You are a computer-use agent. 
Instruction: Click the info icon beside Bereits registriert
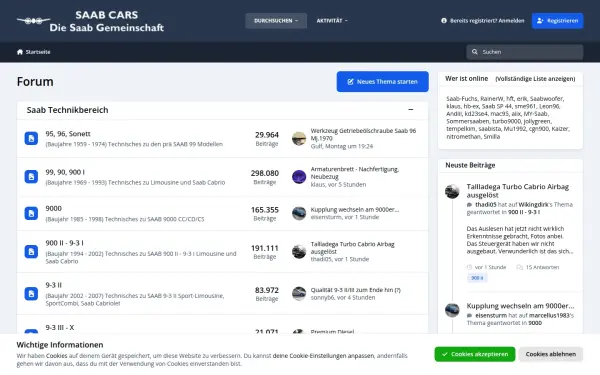click(444, 21)
